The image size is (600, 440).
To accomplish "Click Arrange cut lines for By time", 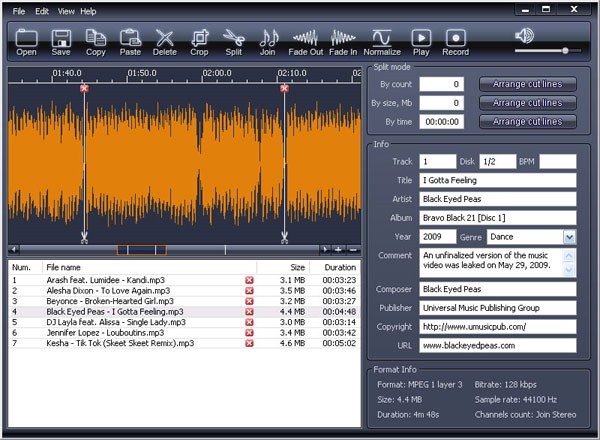I will 528,121.
